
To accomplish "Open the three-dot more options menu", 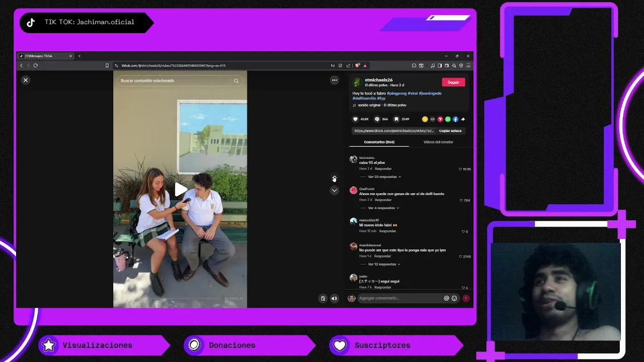I will tap(334, 80).
